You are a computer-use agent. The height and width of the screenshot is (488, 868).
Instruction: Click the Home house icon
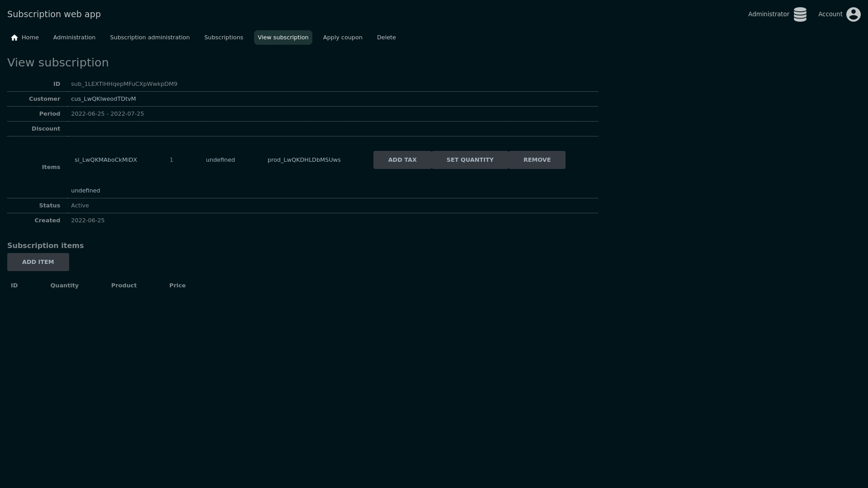click(14, 38)
